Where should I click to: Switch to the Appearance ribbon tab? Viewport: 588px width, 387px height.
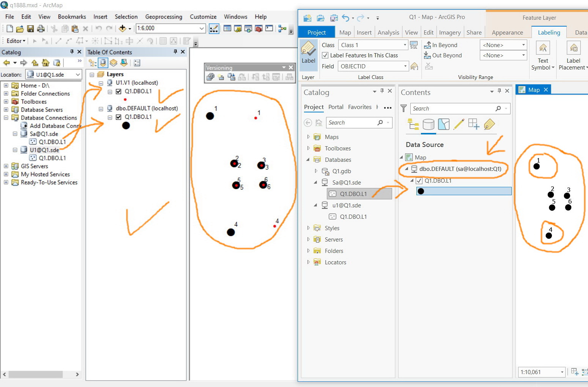507,33
